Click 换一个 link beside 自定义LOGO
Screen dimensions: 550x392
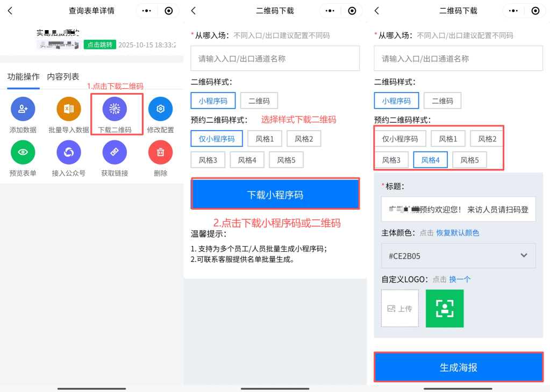pyautogui.click(x=460, y=279)
